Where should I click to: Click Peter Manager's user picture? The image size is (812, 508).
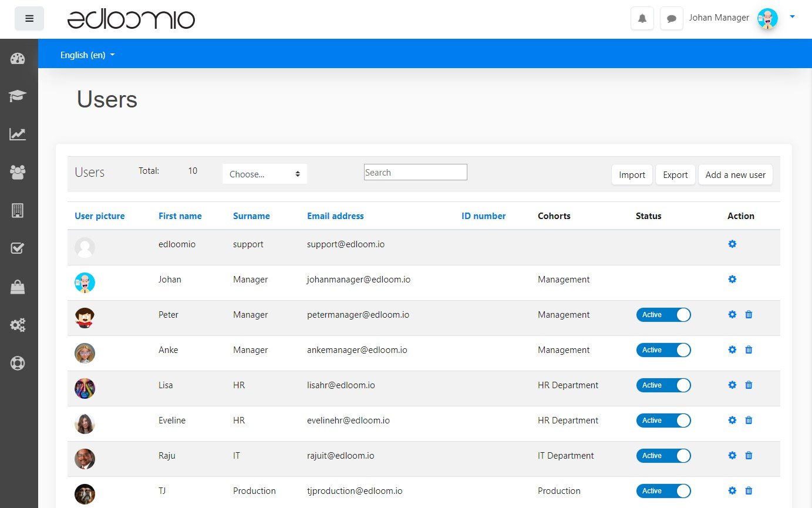[85, 318]
